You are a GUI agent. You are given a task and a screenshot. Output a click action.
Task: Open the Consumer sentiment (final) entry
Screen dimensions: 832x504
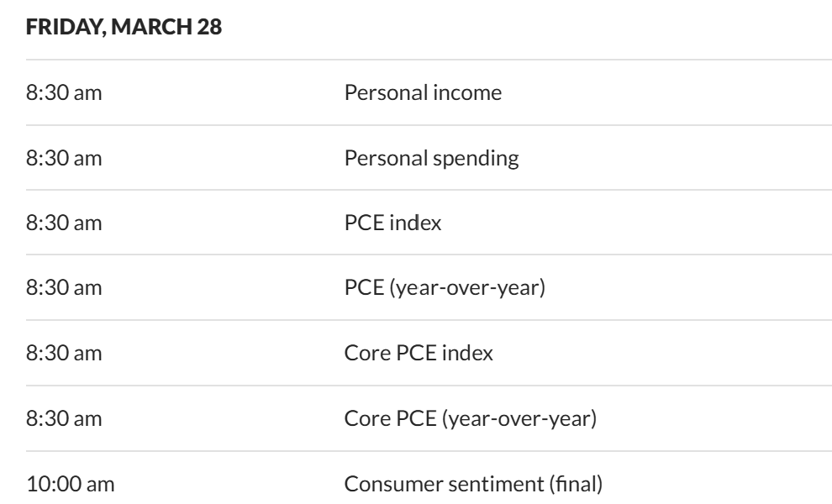tap(471, 483)
